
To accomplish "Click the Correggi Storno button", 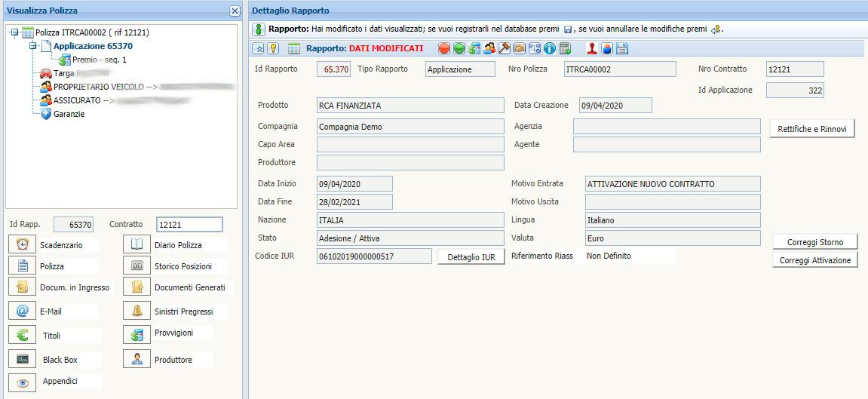I will [x=815, y=242].
